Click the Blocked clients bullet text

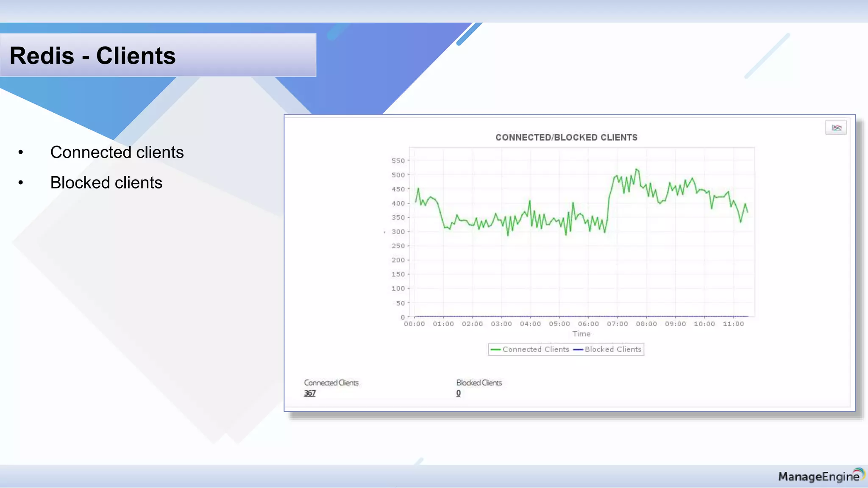tap(106, 183)
